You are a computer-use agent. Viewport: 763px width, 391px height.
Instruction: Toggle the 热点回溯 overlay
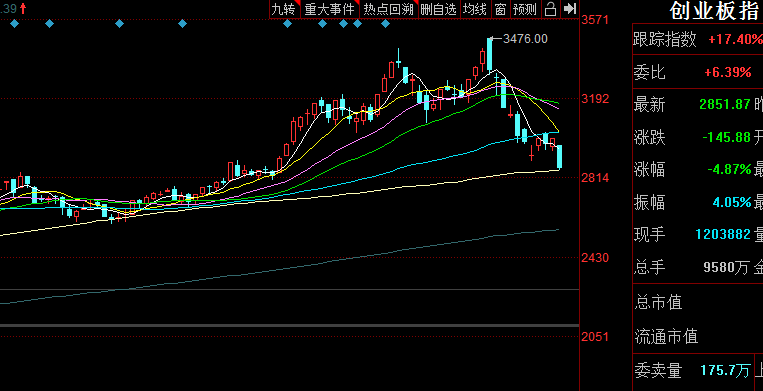click(389, 9)
